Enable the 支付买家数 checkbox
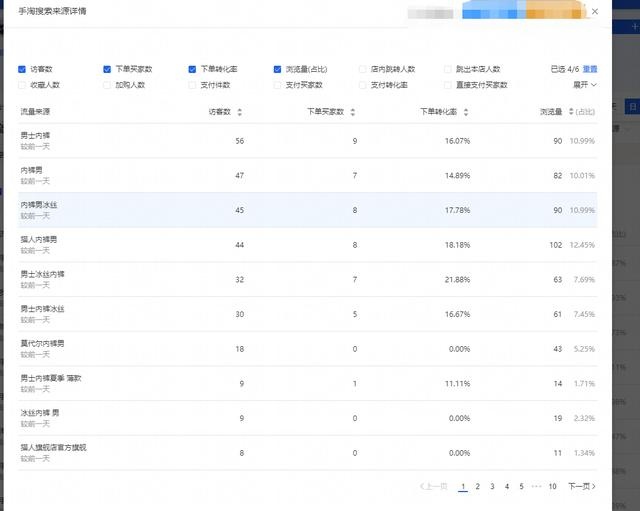640x511 pixels. click(278, 85)
